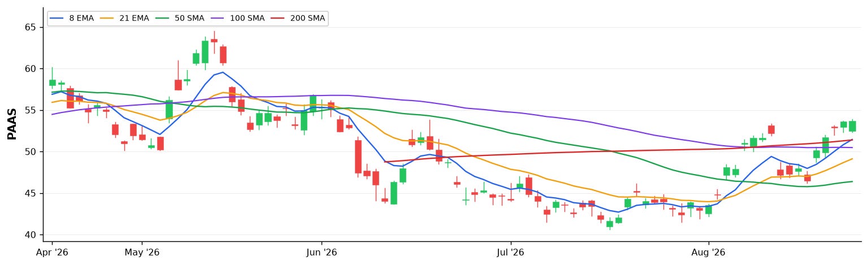Click the 60 price axis label
Screen dimensions: 868x265
click(x=30, y=69)
